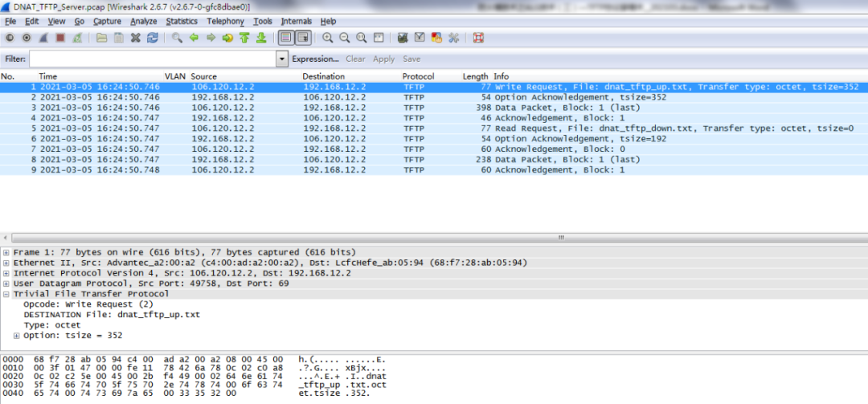Open the Statistics menu
This screenshot has height=404, width=868.
[x=182, y=21]
